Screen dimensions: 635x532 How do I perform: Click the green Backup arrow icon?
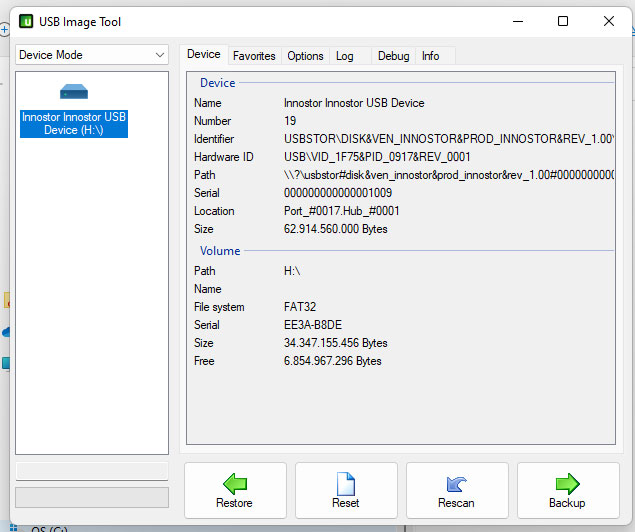click(x=567, y=483)
